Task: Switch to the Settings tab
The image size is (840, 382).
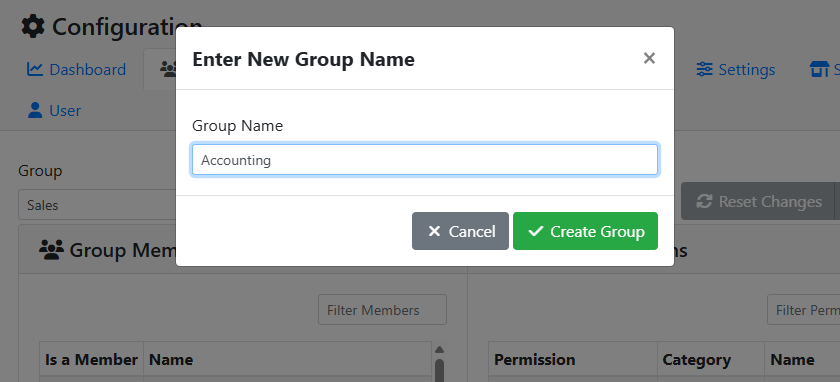Action: point(736,70)
